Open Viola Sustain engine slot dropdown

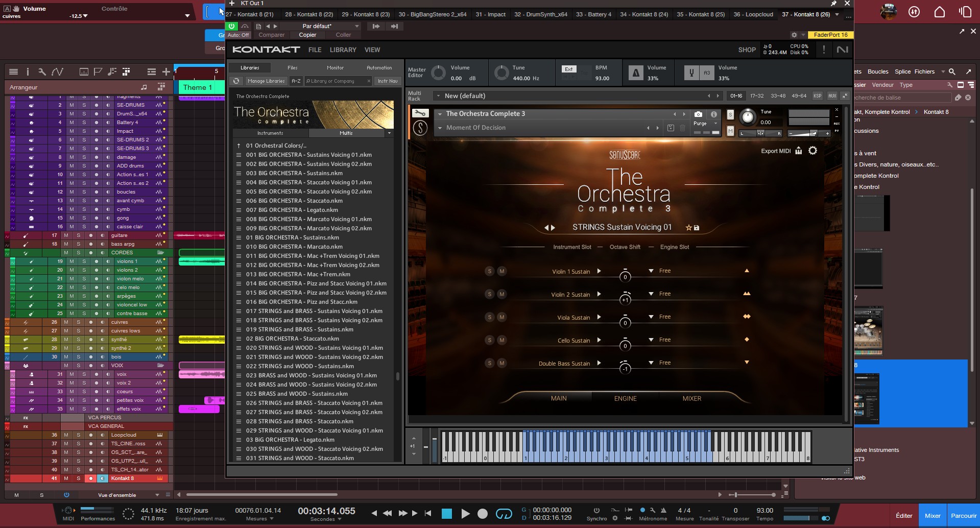(651, 317)
